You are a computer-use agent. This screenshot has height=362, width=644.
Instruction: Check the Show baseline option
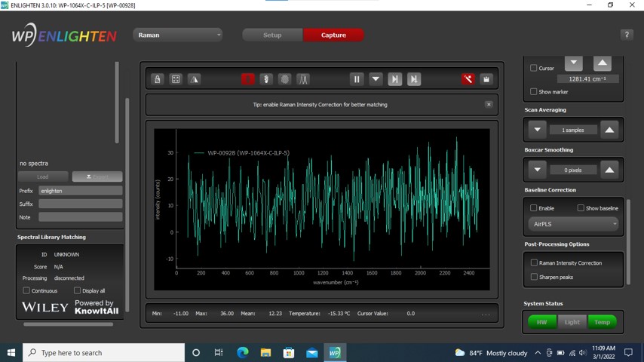coord(581,208)
